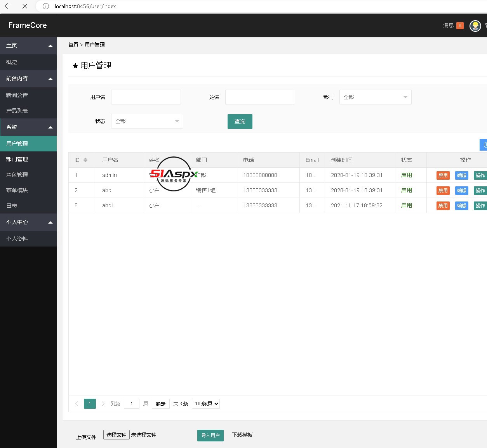
Task: Open 角色管理 in the sidebar
Action: tap(28, 175)
